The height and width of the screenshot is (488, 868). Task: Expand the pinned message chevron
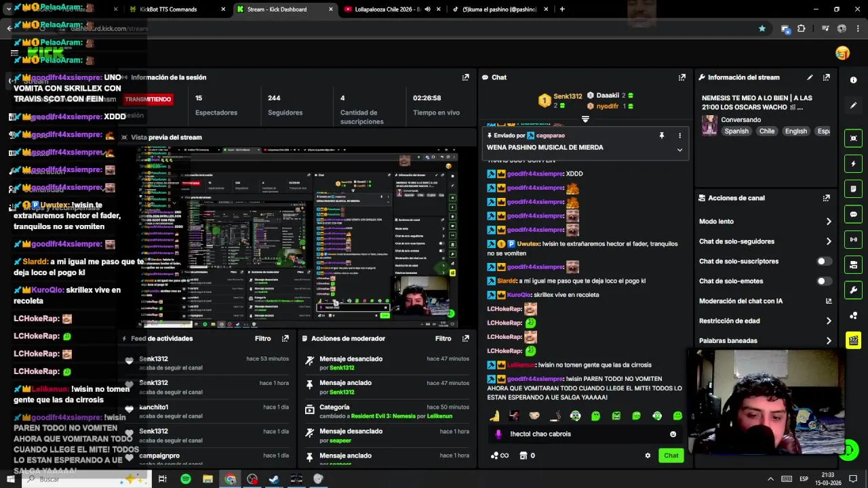pos(679,150)
